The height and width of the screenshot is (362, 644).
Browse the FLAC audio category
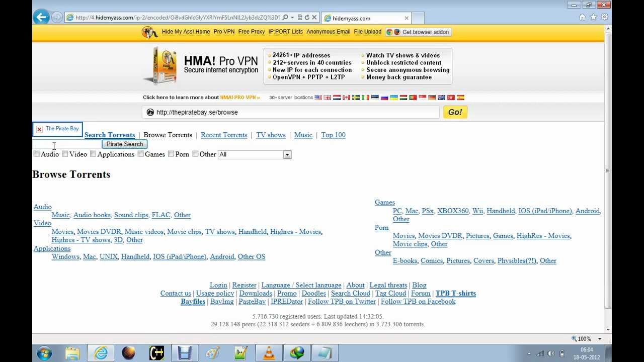click(x=161, y=215)
